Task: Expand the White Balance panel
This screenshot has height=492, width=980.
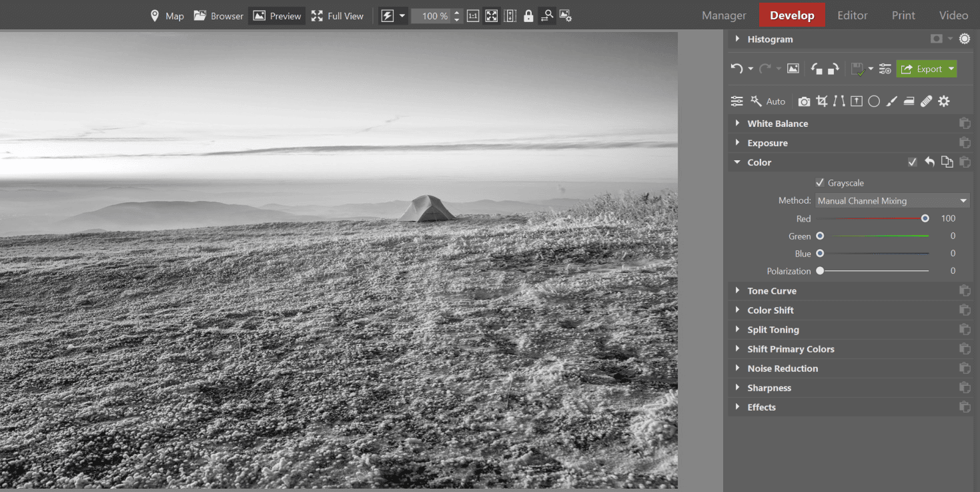Action: [777, 124]
